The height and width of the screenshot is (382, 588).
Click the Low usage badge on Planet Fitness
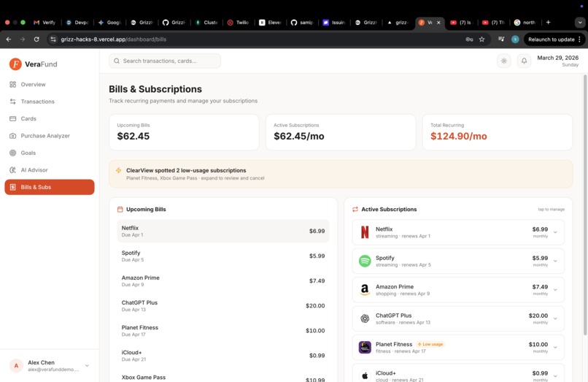coord(430,344)
